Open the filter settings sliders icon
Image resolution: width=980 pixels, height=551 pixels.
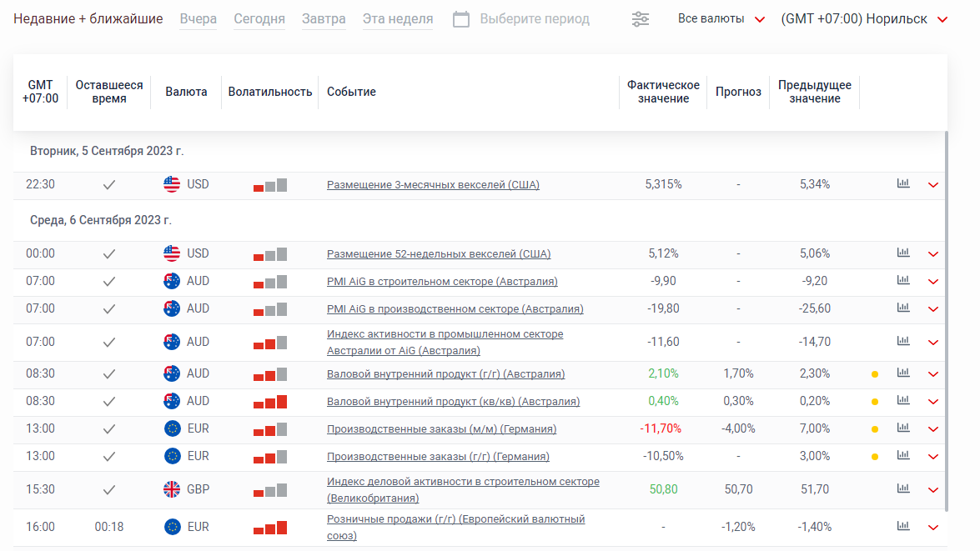tap(640, 19)
